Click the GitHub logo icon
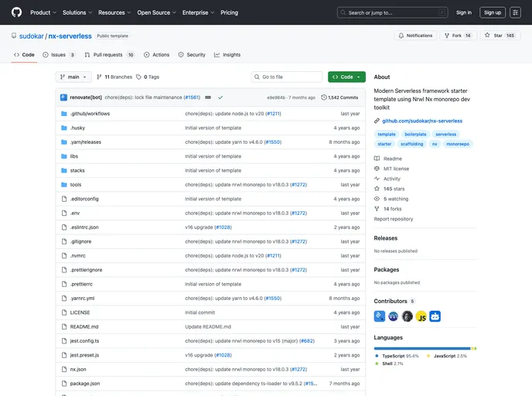The image size is (532, 396). point(16,12)
